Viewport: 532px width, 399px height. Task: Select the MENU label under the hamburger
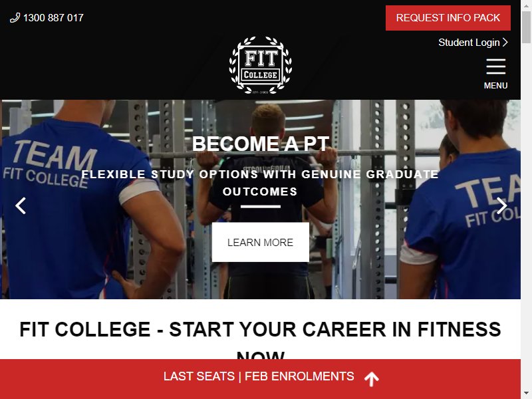click(495, 86)
